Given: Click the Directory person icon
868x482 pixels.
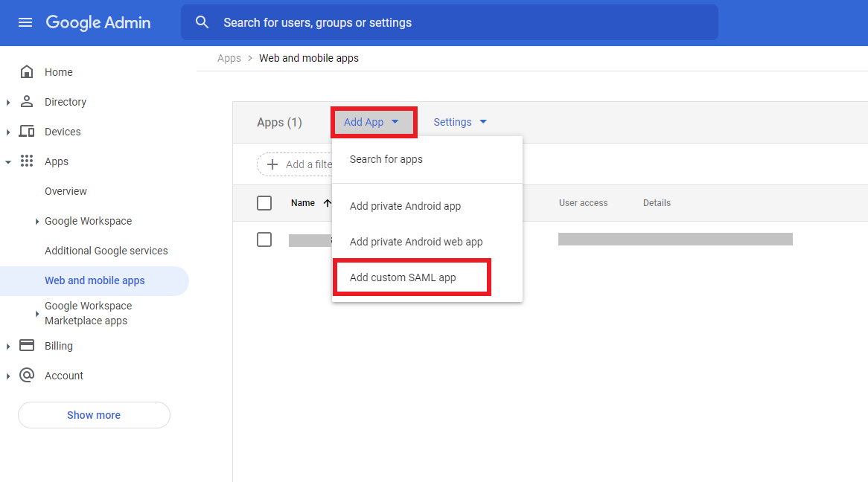Looking at the screenshot, I should click(28, 102).
